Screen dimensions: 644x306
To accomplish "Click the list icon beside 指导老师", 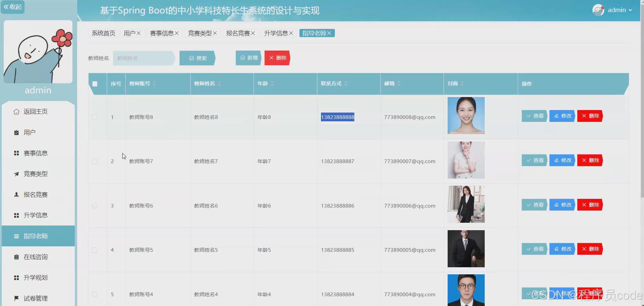I will pyautogui.click(x=16, y=236).
